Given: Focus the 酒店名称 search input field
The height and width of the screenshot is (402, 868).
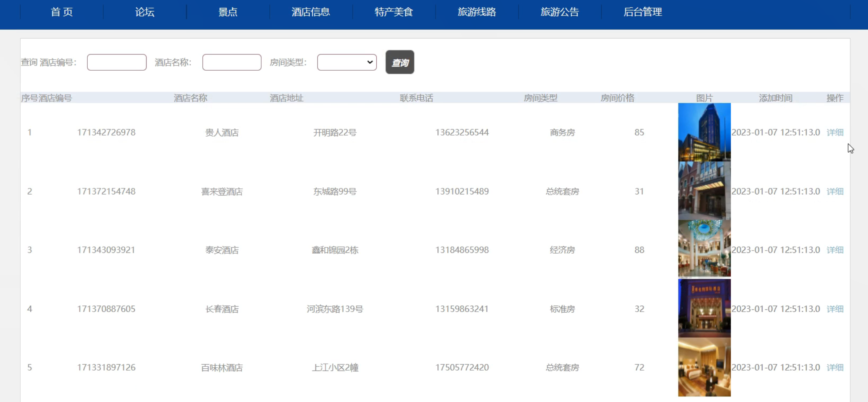Looking at the screenshot, I should click(x=232, y=62).
